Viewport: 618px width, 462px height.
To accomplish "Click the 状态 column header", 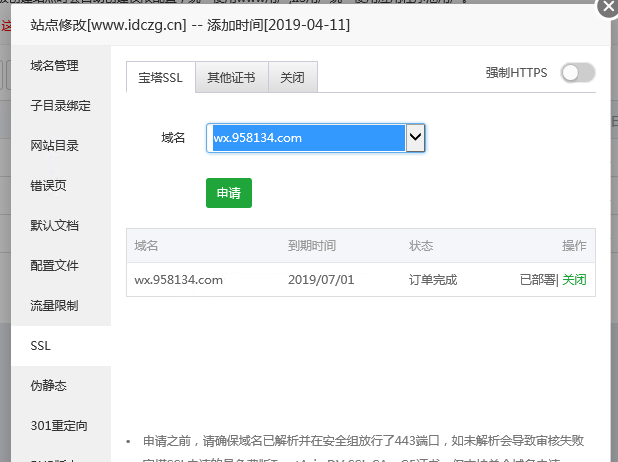I will [421, 246].
